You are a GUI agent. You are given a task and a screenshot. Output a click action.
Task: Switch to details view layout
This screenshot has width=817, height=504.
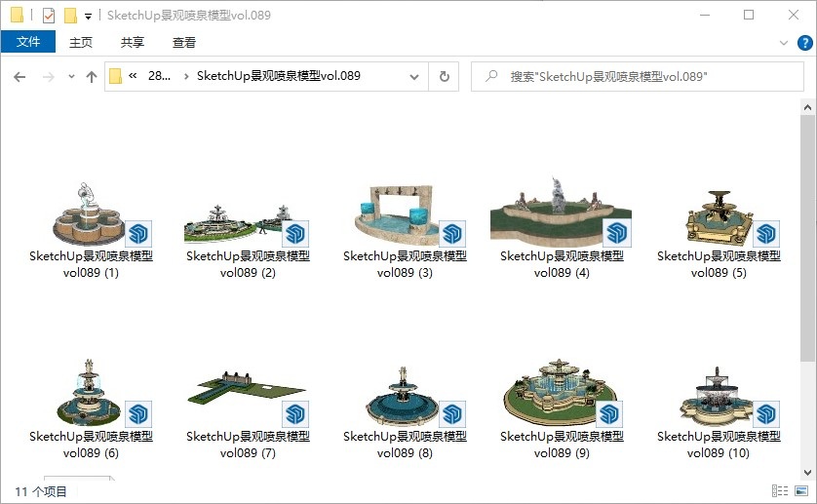tap(780, 490)
